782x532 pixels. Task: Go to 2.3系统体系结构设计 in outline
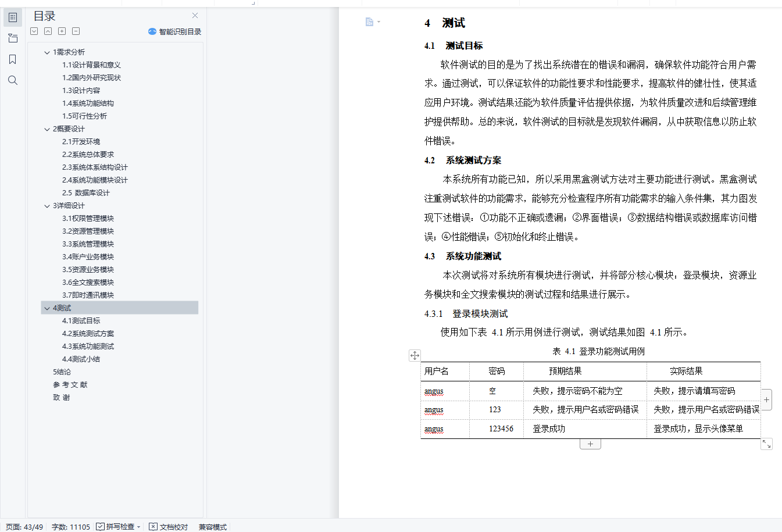pos(95,167)
